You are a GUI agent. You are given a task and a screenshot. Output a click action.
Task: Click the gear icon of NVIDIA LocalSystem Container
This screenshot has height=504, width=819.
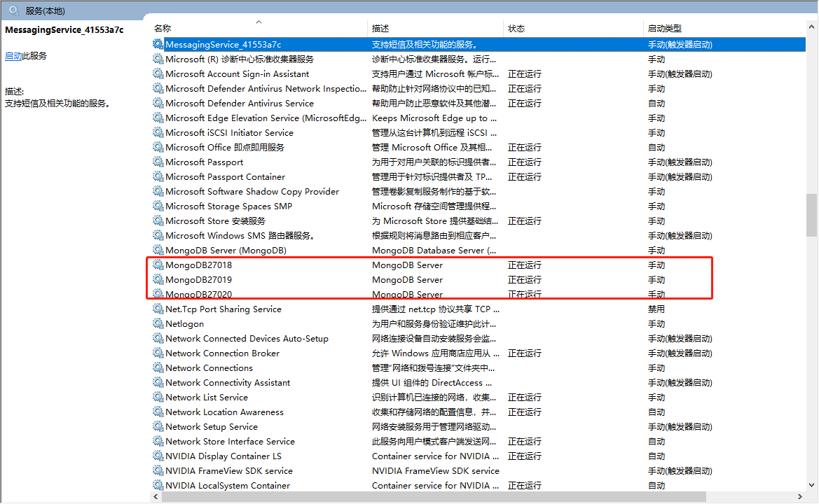point(158,485)
